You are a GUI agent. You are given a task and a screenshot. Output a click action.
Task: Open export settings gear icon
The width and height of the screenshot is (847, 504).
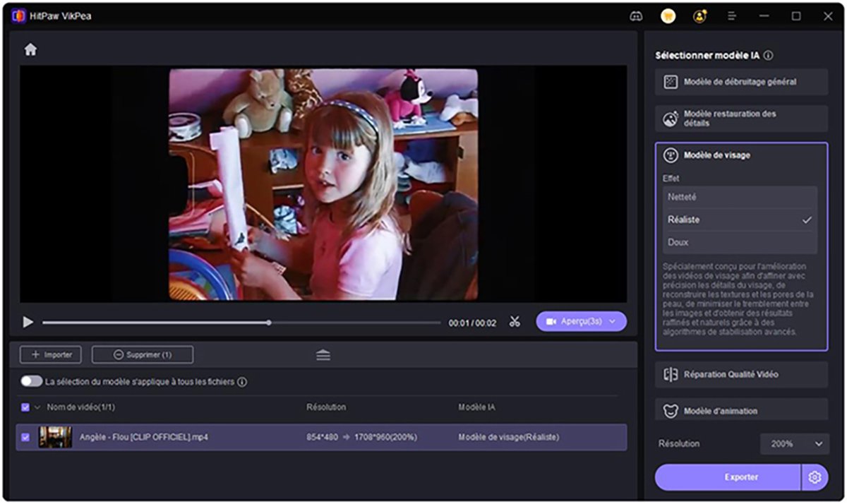click(x=815, y=477)
